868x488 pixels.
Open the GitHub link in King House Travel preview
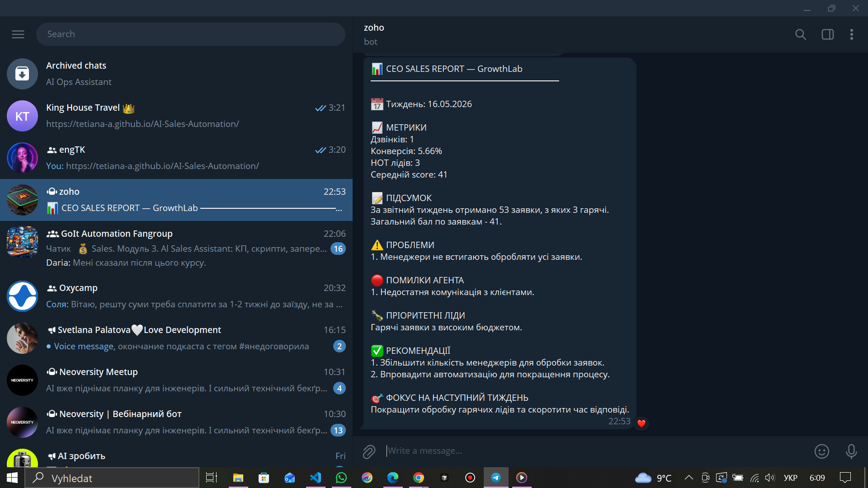(x=142, y=124)
